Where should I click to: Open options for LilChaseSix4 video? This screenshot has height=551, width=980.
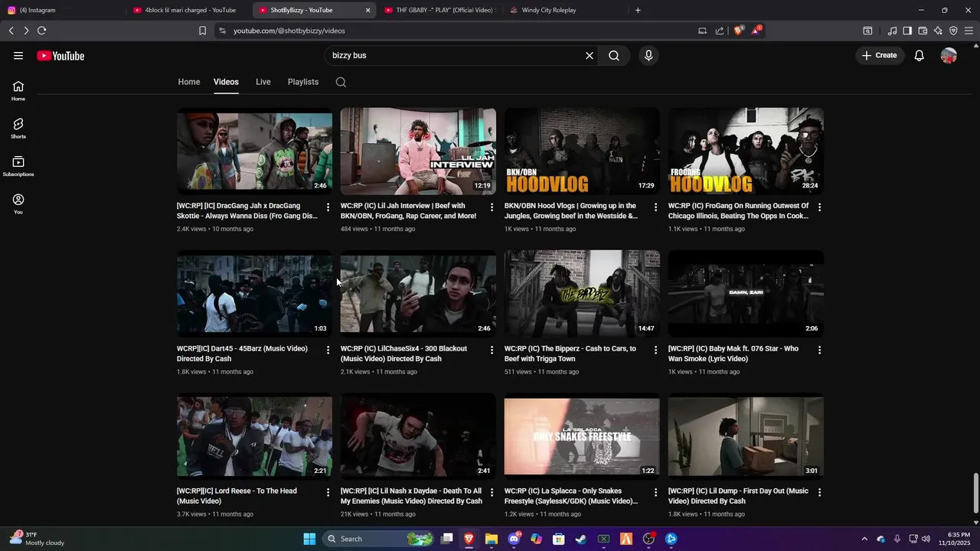pos(492,350)
